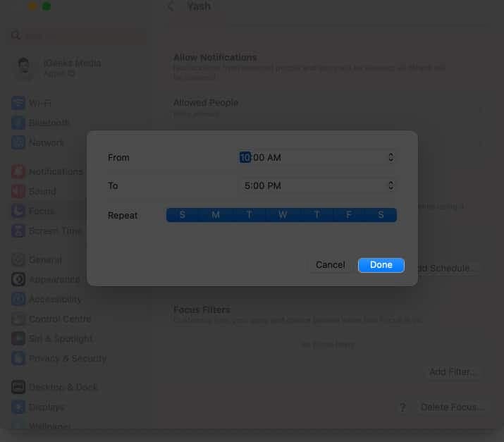Open Control Centre from the sidebar icon
504x442 pixels.
18,319
